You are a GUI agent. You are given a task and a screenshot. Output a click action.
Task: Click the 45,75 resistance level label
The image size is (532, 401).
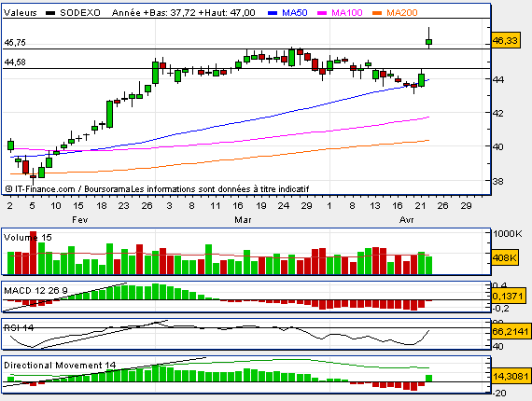[15, 43]
